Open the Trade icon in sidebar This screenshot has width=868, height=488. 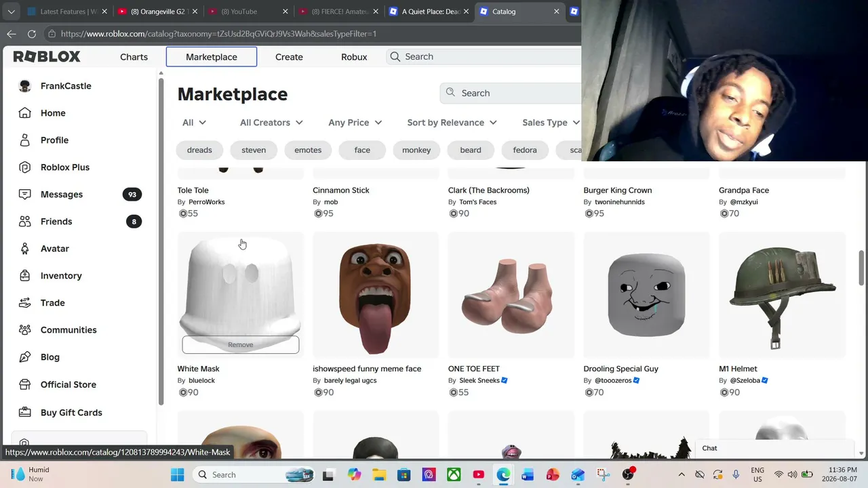click(x=25, y=303)
